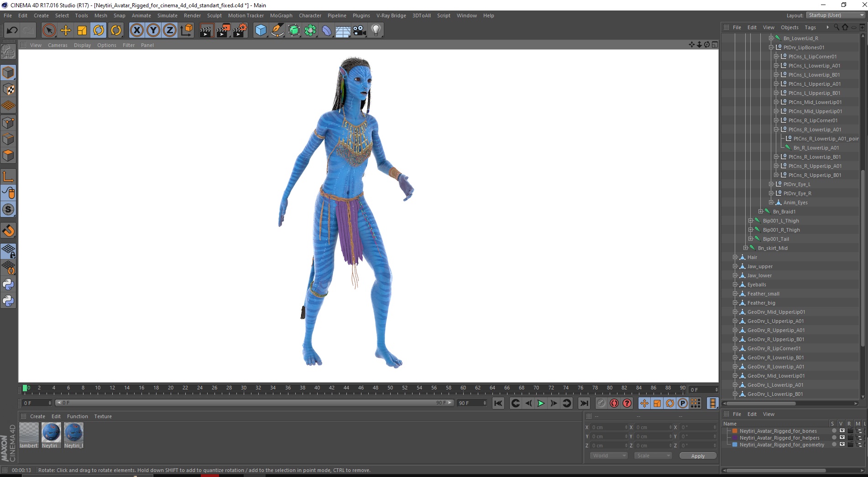868x477 pixels.
Task: Switch to Points mode icon
Action: [x=8, y=123]
